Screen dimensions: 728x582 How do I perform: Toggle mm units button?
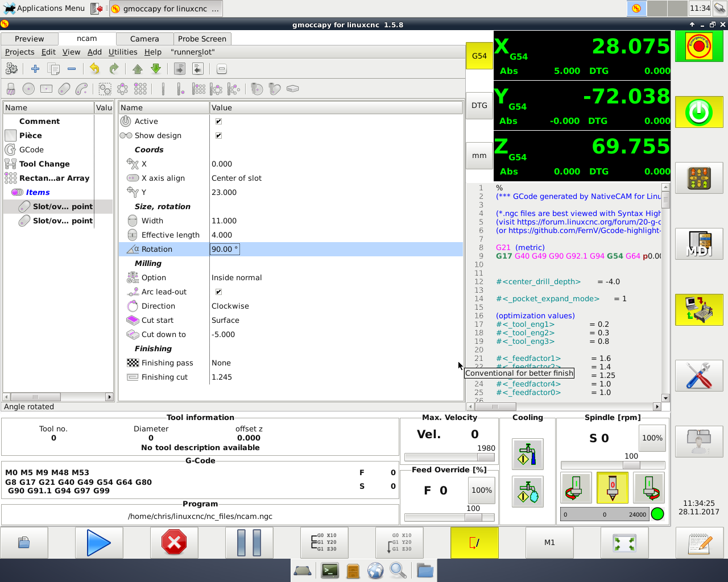click(479, 156)
